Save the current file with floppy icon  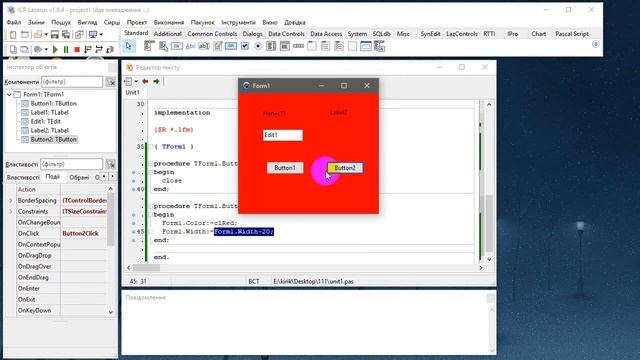[x=54, y=35]
